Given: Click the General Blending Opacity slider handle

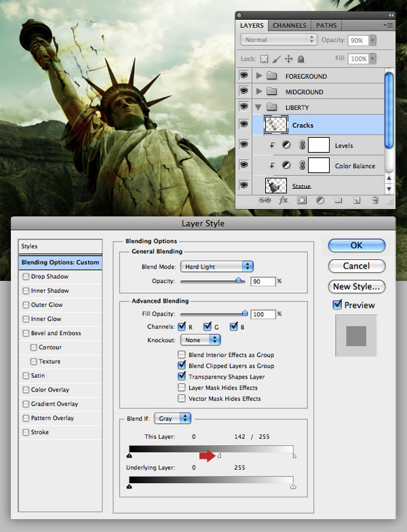Looking at the screenshot, I should click(239, 280).
